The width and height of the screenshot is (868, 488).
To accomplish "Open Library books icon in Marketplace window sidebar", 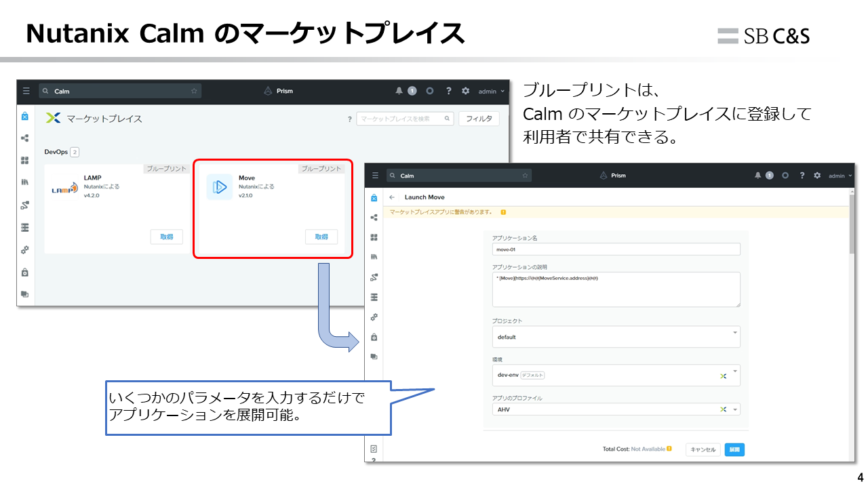I will [x=25, y=182].
